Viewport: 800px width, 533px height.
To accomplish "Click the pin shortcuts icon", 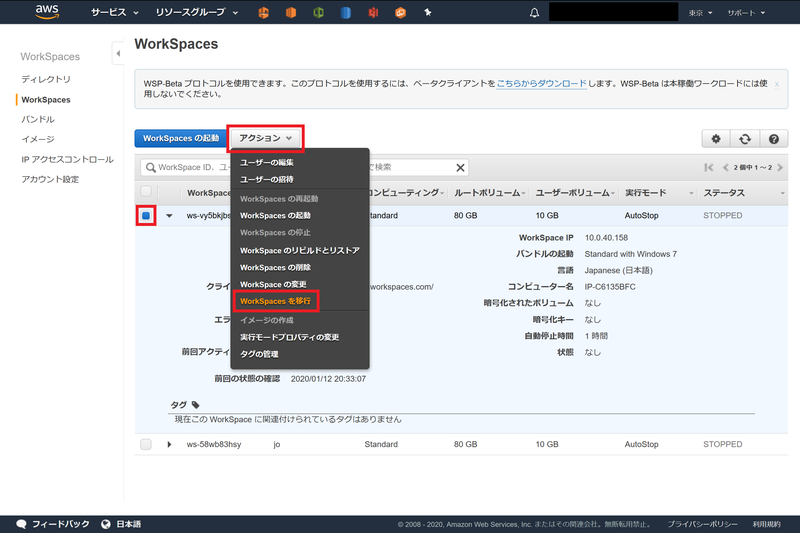I will click(x=428, y=12).
